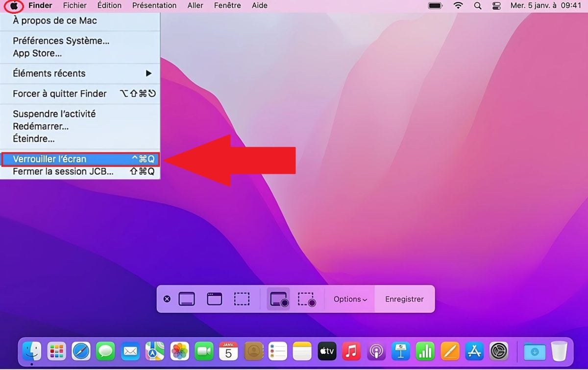Open the Présentation menu
The image size is (588, 370).
pos(154,6)
